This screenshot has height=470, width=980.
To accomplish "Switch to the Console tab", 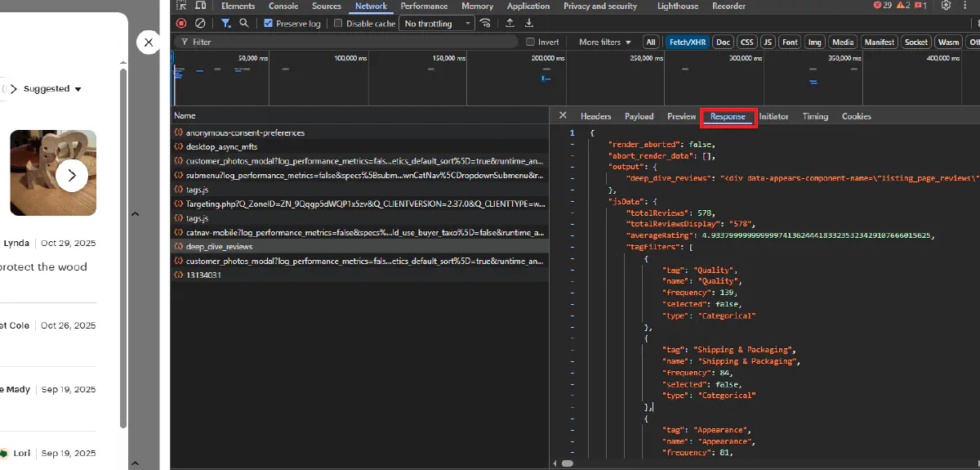I will point(283,6).
